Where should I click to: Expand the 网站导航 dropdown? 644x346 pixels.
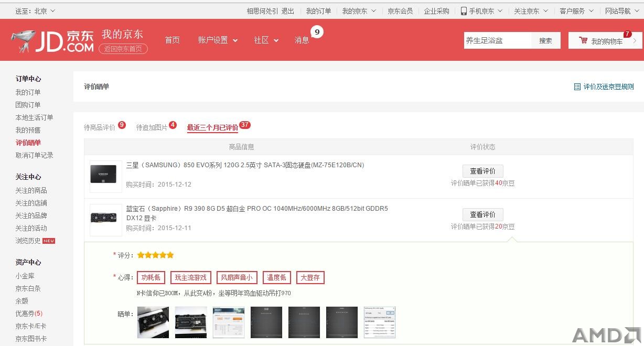(622, 10)
